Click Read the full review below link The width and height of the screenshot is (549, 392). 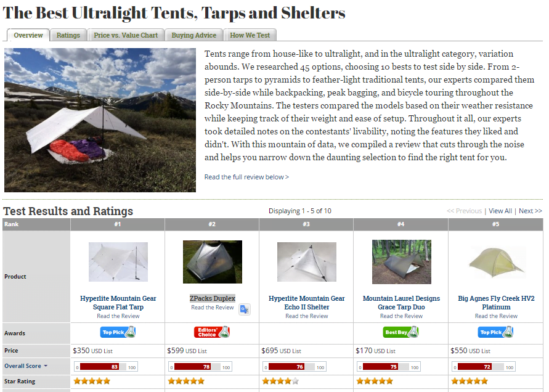click(x=246, y=177)
